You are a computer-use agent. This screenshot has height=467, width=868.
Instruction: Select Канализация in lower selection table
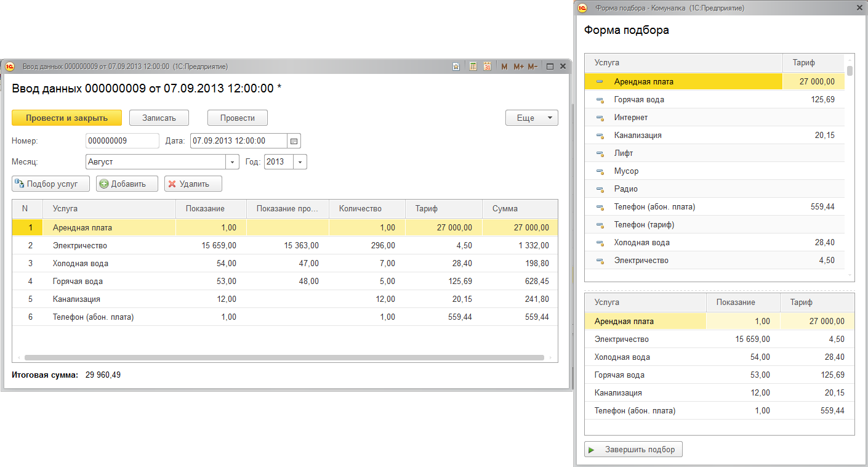tap(720, 393)
